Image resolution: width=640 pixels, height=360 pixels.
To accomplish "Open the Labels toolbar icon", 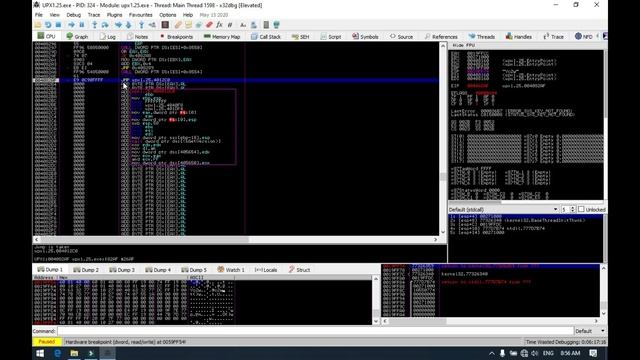I will (x=199, y=25).
